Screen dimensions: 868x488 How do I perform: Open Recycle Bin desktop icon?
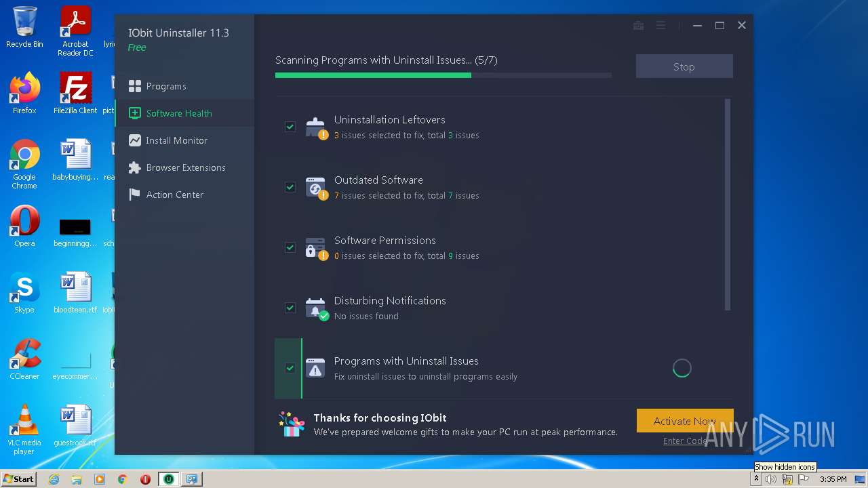click(x=24, y=27)
